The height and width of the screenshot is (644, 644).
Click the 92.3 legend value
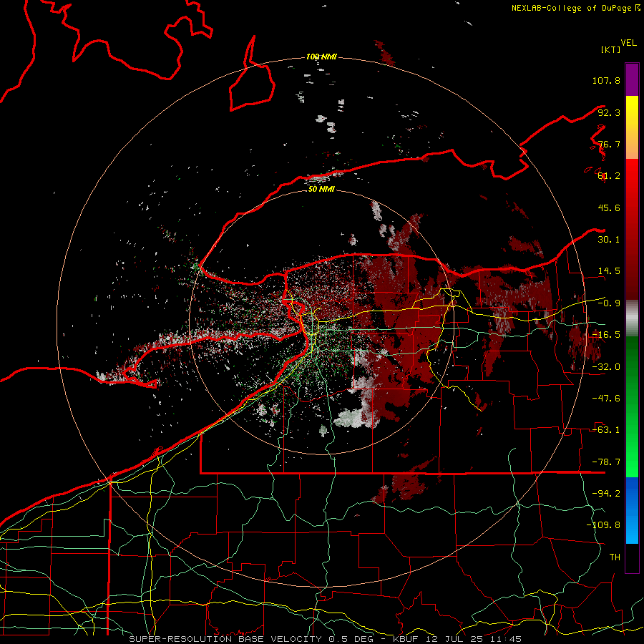(x=609, y=112)
